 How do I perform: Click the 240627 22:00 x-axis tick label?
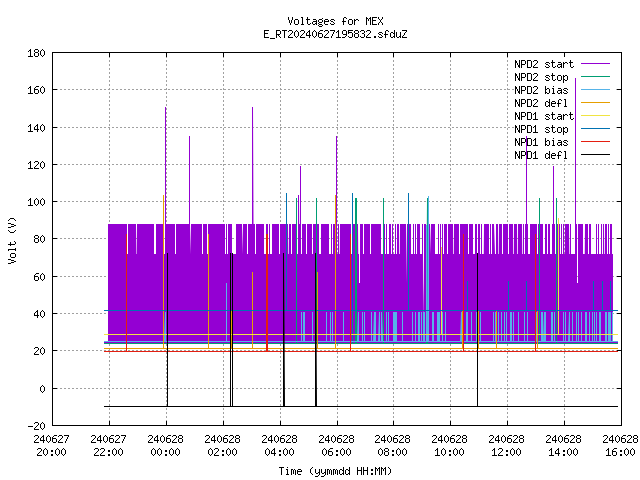pos(108,446)
